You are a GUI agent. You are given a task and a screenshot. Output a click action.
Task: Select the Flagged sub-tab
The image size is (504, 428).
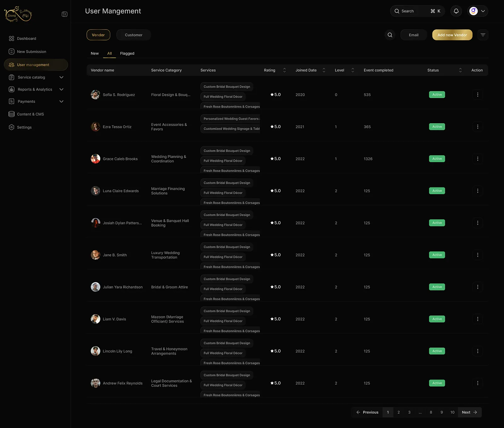[x=127, y=53]
